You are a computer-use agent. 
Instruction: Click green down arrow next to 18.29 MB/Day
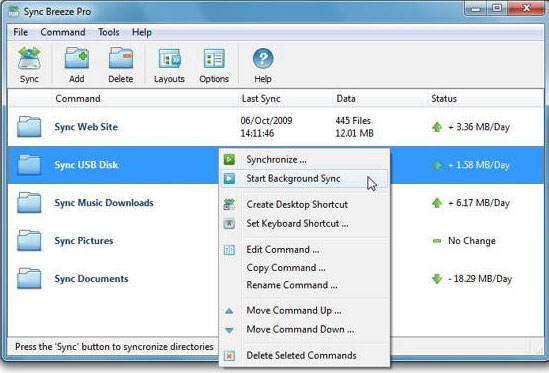pos(437,279)
